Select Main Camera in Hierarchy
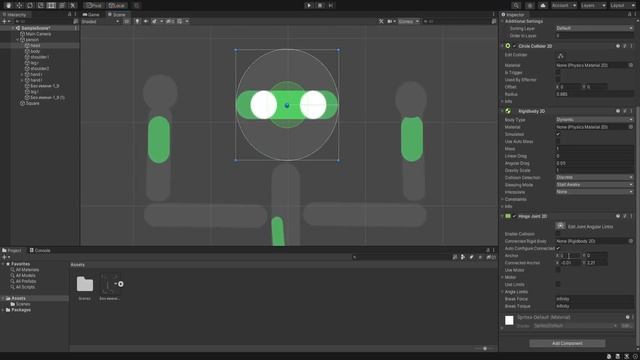The height and width of the screenshot is (360, 640). click(38, 34)
